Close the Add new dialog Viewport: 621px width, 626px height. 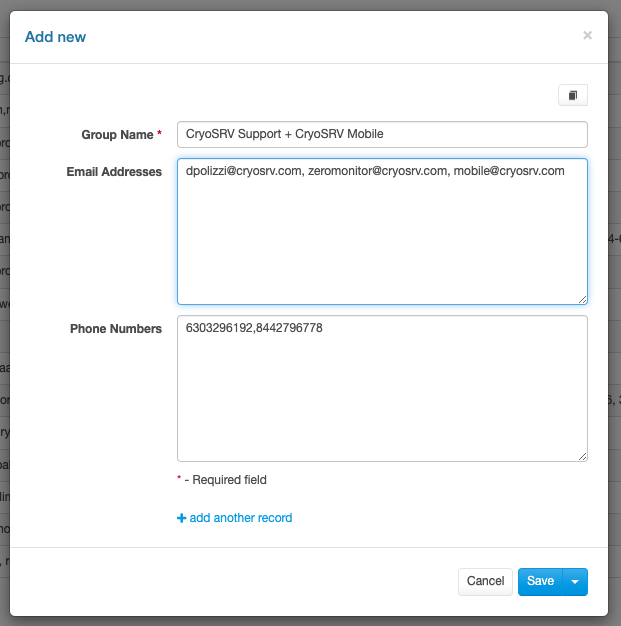tap(587, 35)
